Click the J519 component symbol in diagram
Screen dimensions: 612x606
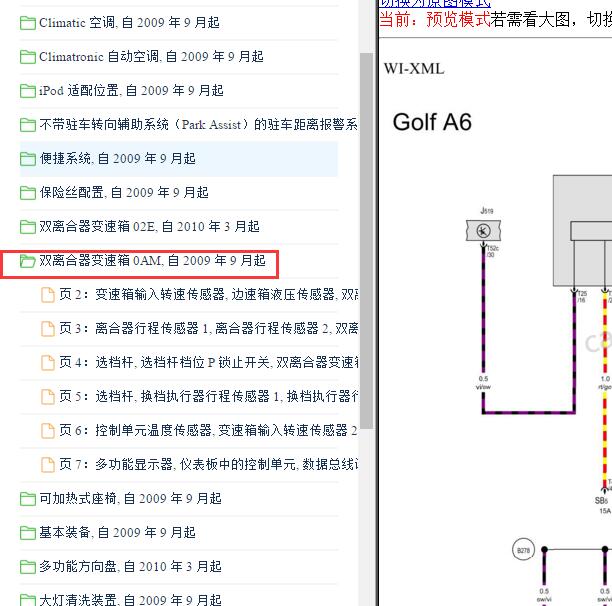click(x=483, y=231)
